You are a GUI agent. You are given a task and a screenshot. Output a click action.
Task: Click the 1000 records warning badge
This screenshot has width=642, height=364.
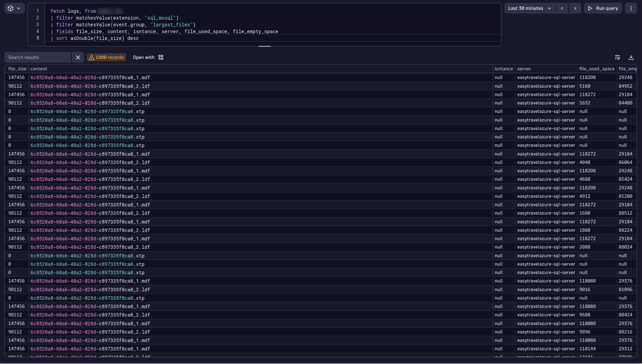(x=106, y=57)
